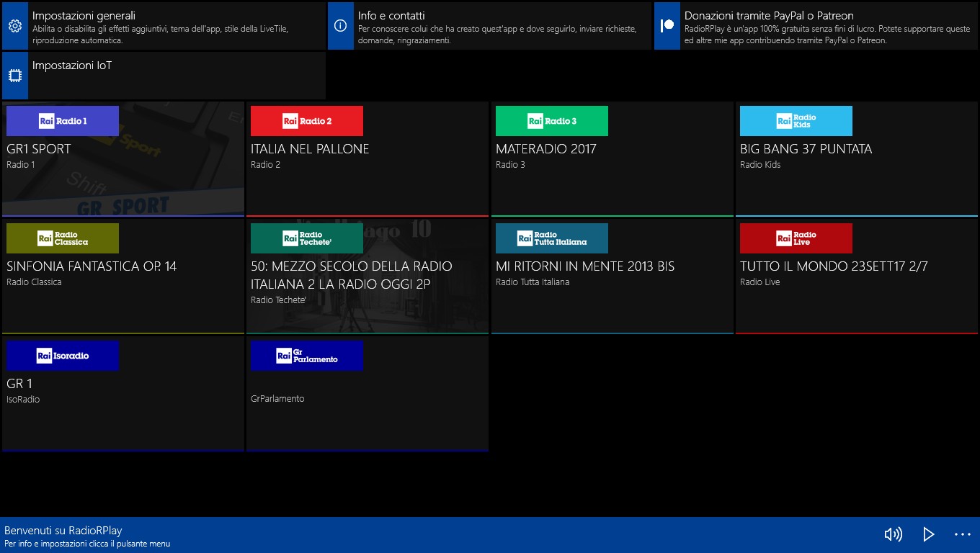Click the Info e contatti info icon
980x553 pixels.
pyautogui.click(x=341, y=26)
